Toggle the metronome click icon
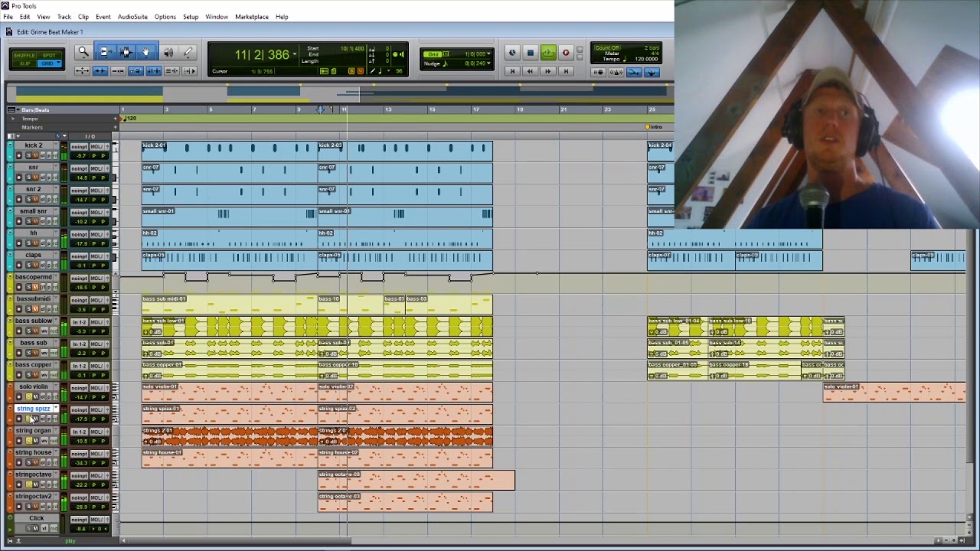 616,72
